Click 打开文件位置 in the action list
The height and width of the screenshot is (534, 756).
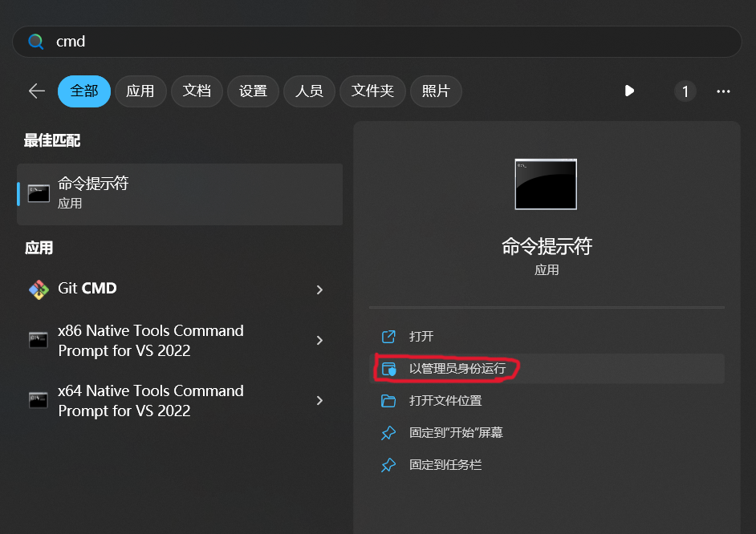pos(445,401)
